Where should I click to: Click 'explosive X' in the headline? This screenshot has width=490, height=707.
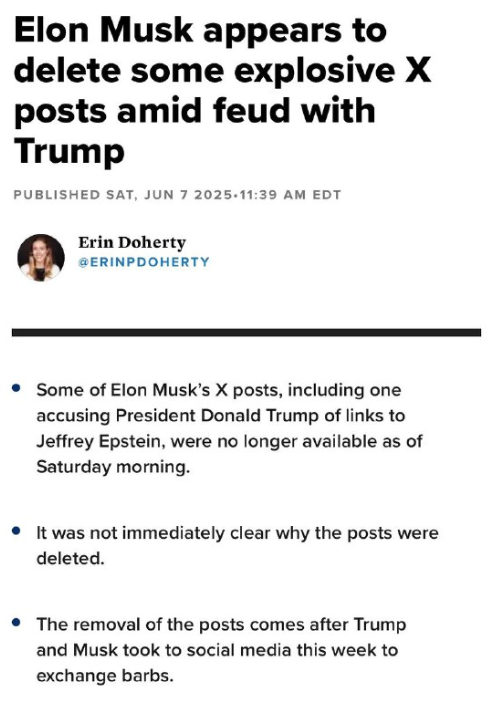(333, 71)
